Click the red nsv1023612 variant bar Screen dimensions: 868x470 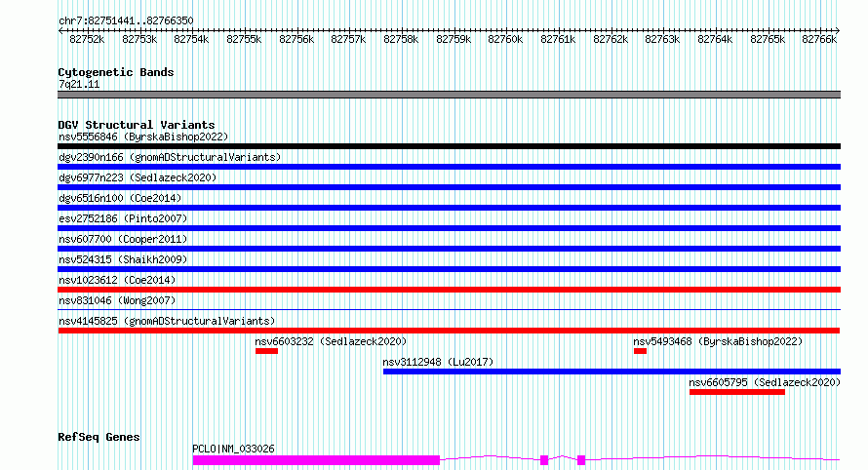click(x=449, y=290)
